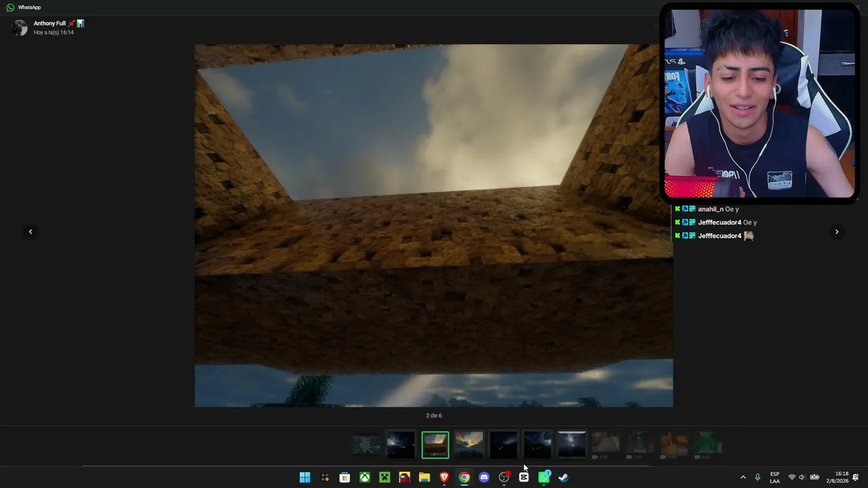The width and height of the screenshot is (868, 488).
Task: Switch the ESP LAA keyboard language
Action: point(774,477)
